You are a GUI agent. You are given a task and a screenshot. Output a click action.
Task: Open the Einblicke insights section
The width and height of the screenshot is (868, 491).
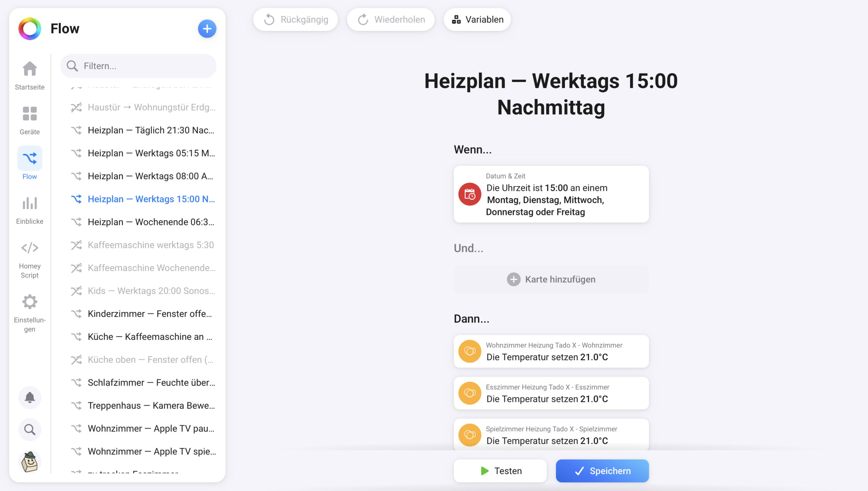(x=30, y=210)
